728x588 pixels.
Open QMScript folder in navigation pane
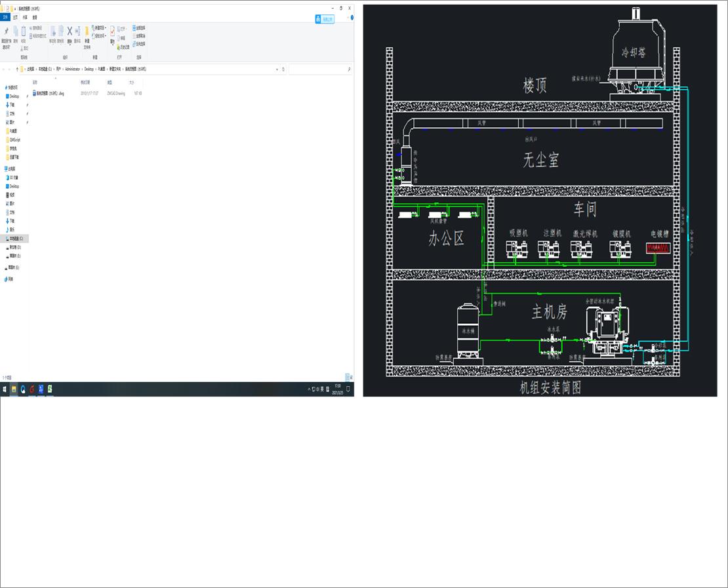pyautogui.click(x=14, y=140)
